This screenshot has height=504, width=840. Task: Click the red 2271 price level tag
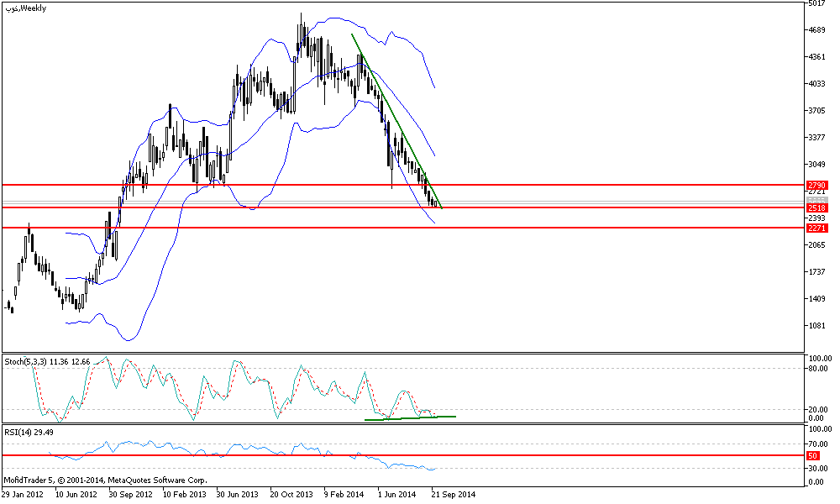click(x=817, y=228)
